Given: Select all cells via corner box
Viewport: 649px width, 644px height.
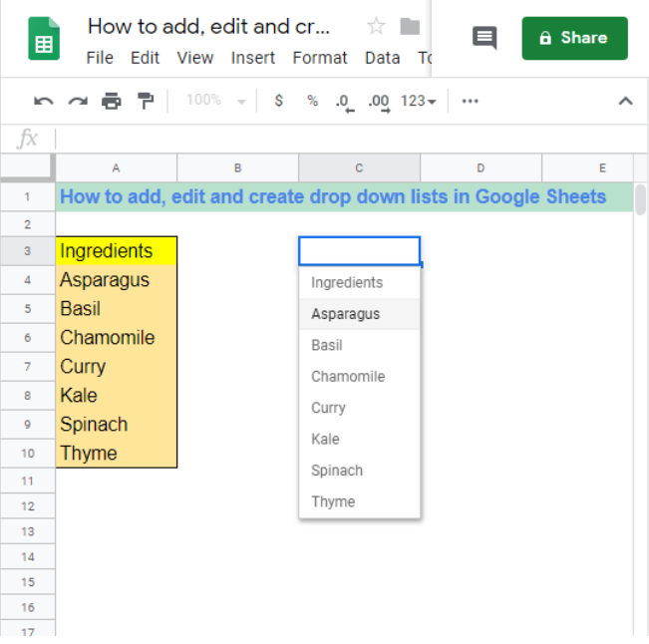Looking at the screenshot, I should coord(27,167).
